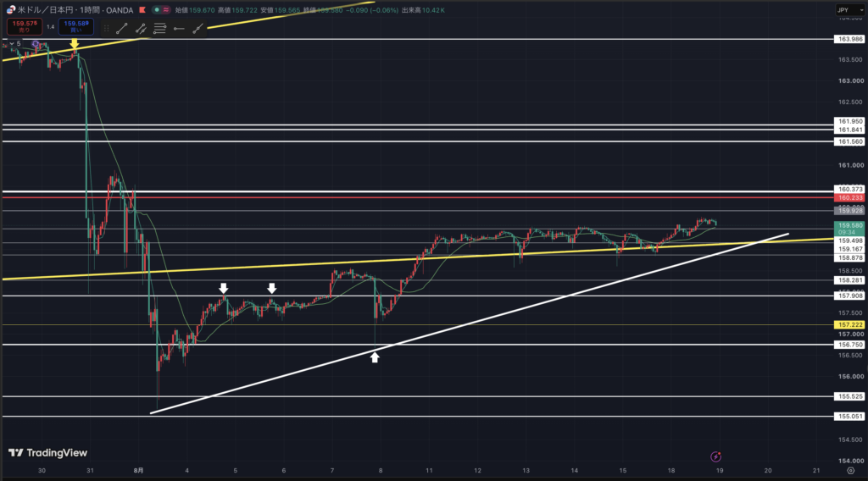Screen dimensions: 868x481
Task: Click the green current price label 159.580
Action: tap(849, 229)
